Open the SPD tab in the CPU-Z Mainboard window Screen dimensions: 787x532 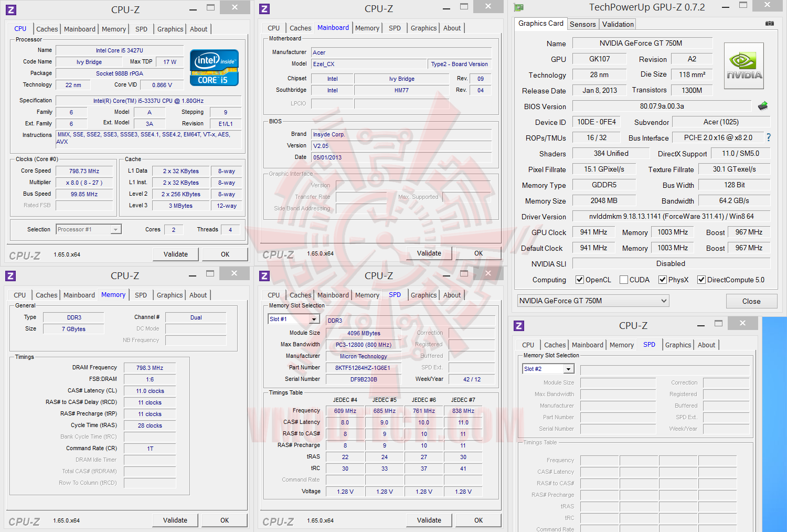click(395, 28)
